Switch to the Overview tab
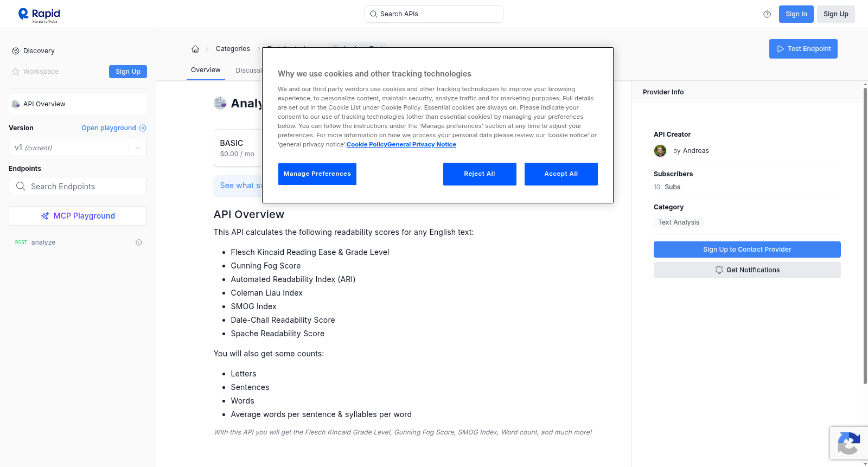Screen dimensions: 868x467 pyautogui.click(x=206, y=70)
